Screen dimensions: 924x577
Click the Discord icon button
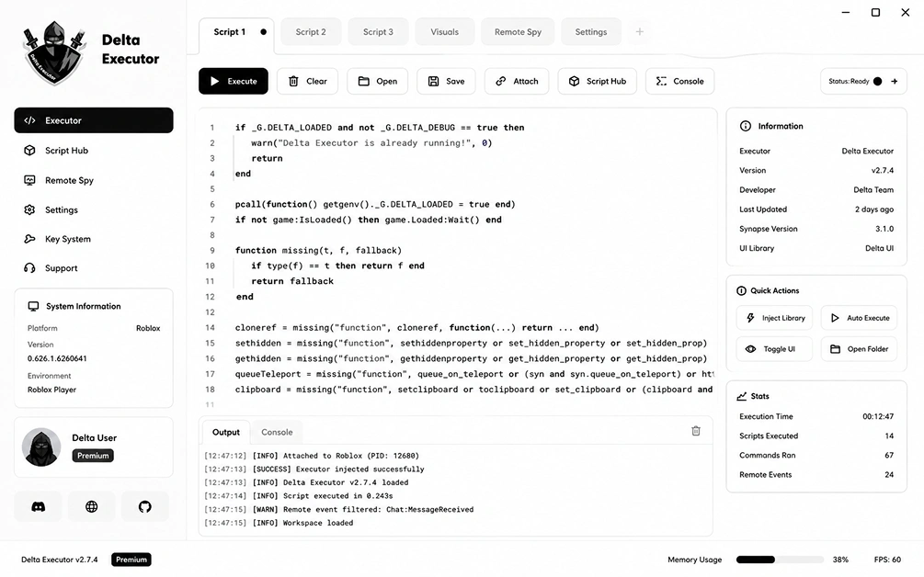point(39,506)
